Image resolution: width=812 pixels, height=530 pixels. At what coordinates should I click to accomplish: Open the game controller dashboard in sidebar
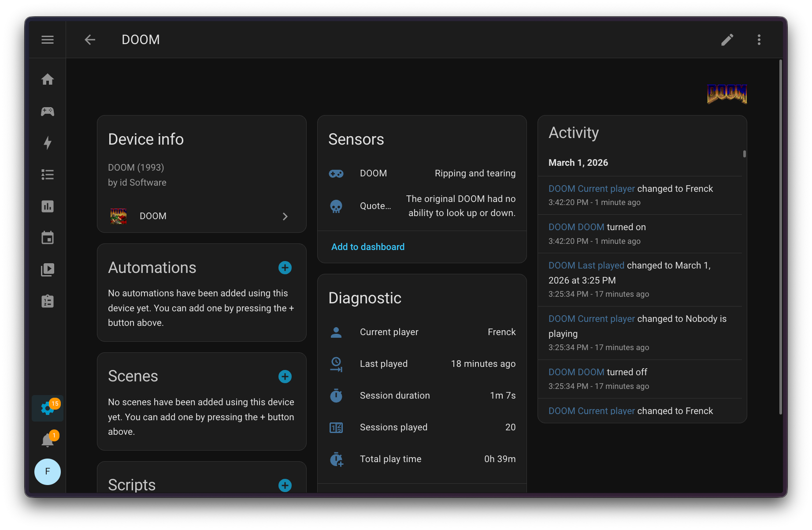[47, 112]
